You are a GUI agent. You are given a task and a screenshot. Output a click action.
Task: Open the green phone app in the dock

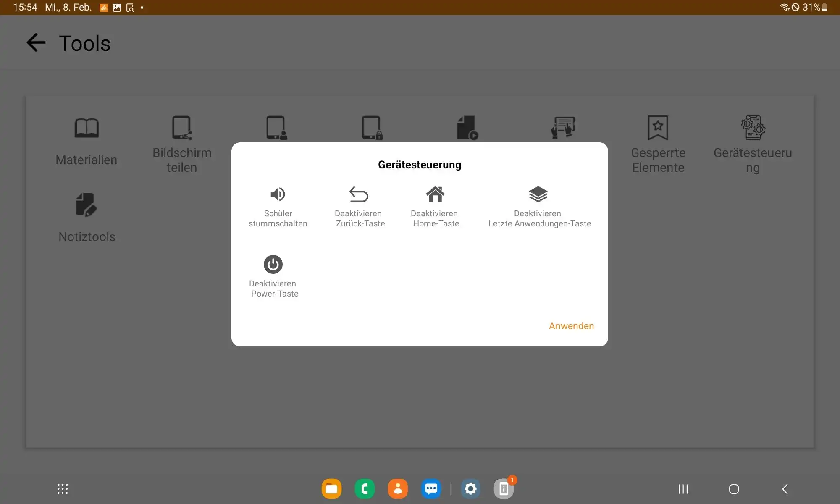click(365, 489)
